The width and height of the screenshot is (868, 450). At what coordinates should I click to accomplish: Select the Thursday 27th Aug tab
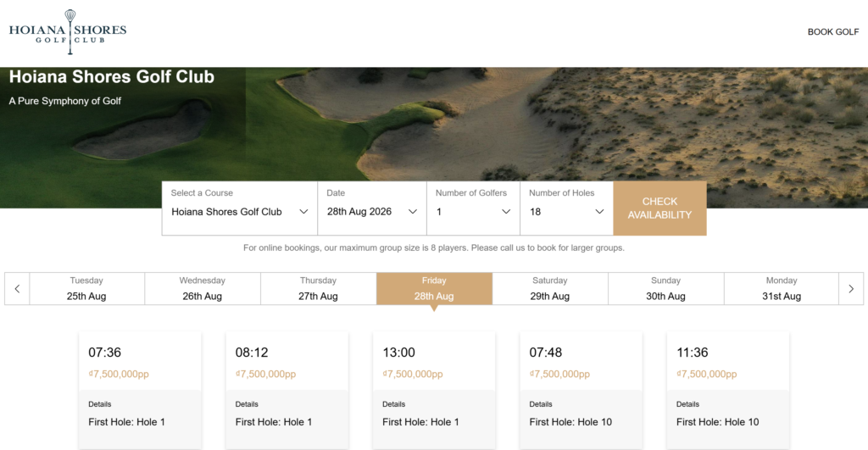(x=319, y=288)
